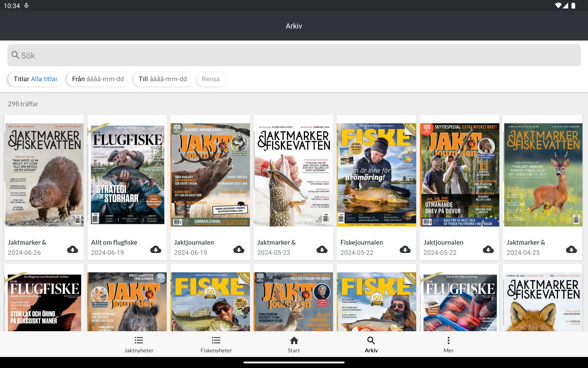Image resolution: width=588 pixels, height=368 pixels.
Task: Open Jaktjournalen Schillerhäxan cover in second row
Action: [293, 302]
